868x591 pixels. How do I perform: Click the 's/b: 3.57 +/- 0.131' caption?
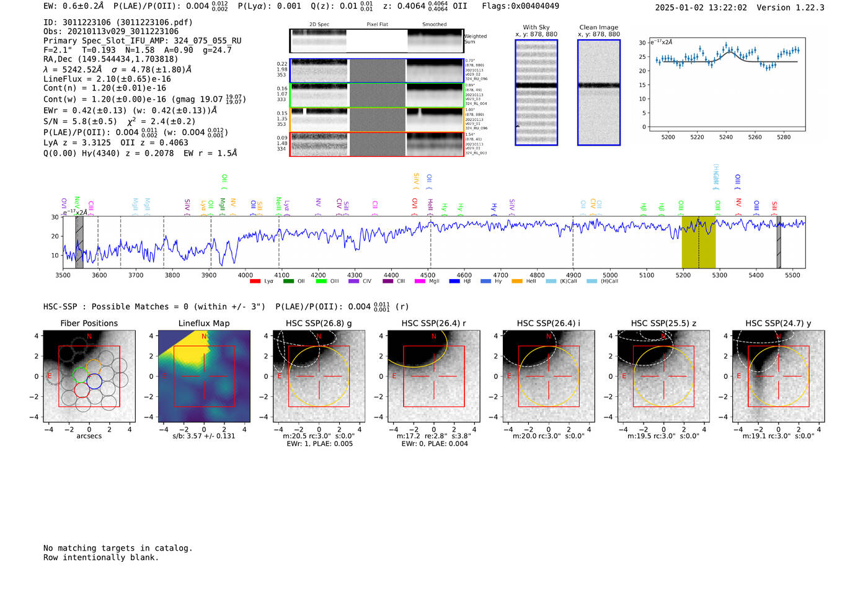(x=204, y=436)
